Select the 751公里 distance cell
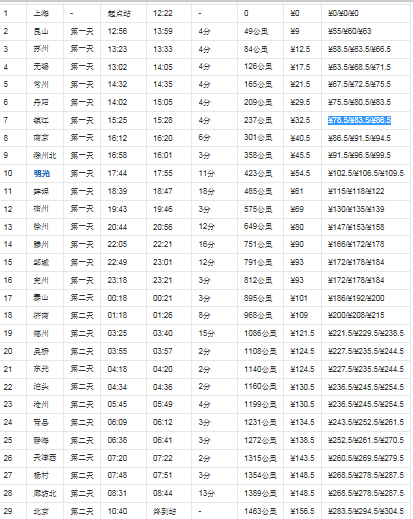 258,244
